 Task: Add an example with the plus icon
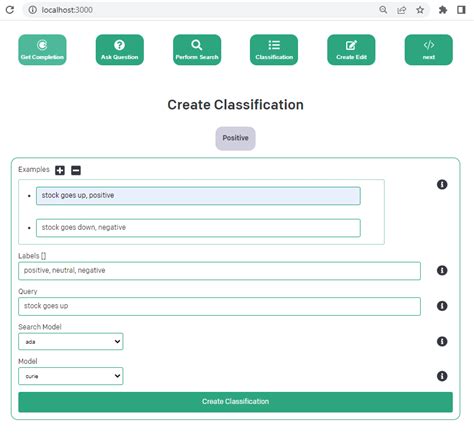coord(60,170)
